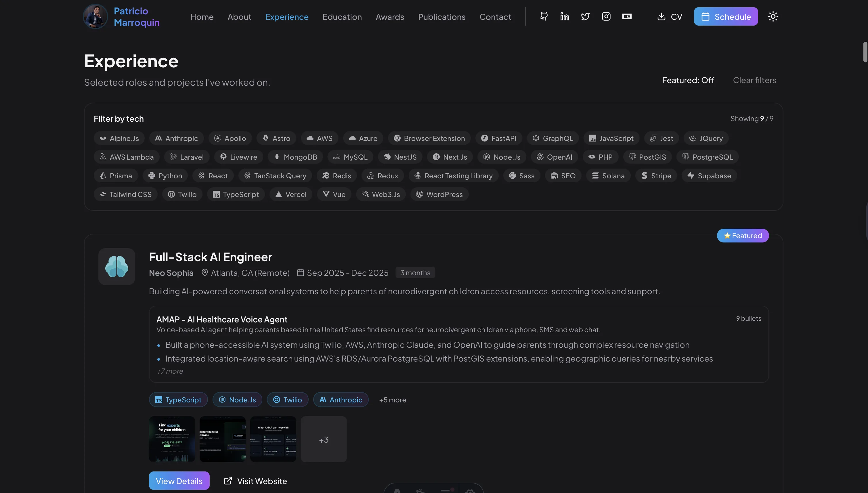Open the LinkedIn profile icon
This screenshot has height=493, width=868.
coord(565,17)
